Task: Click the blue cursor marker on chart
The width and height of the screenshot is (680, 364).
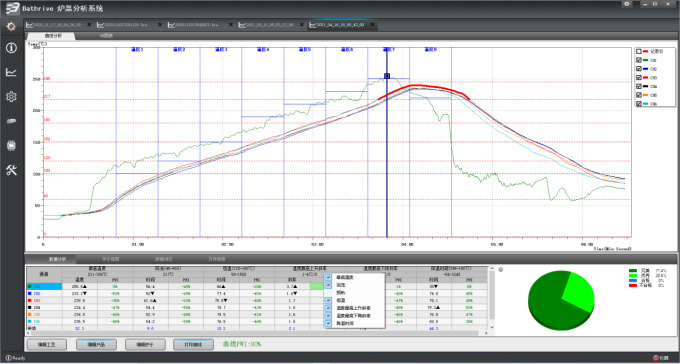Action: pos(387,76)
